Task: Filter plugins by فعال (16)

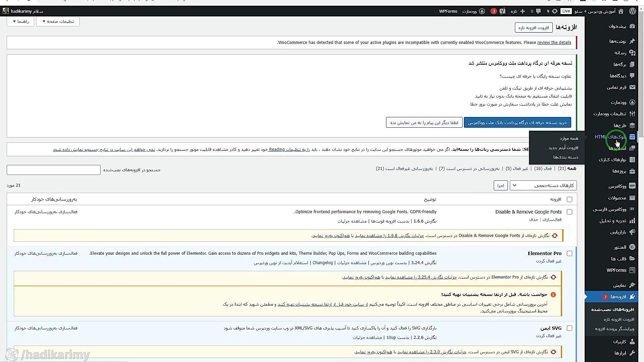Action: [x=543, y=169]
